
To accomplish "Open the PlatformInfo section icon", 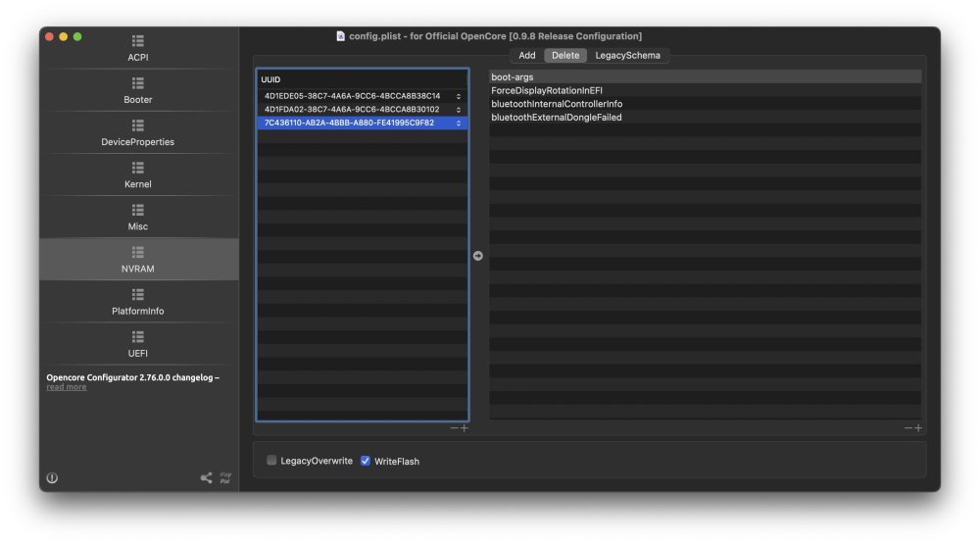I will (137, 294).
